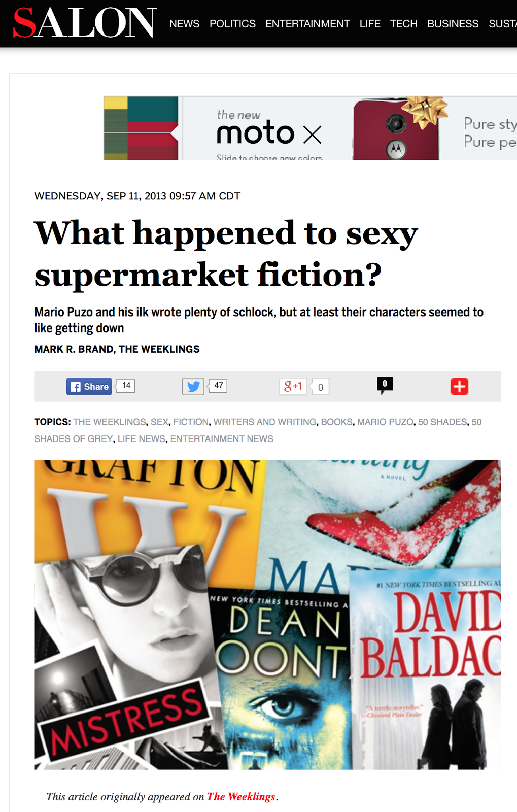Go to the TECH section
The width and height of the screenshot is (517, 812).
[403, 24]
